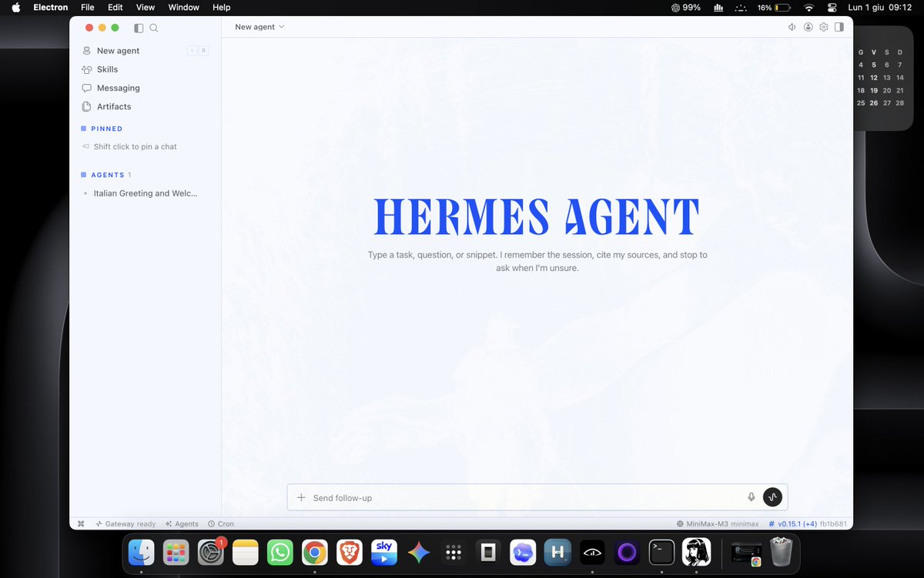Open Trash in the Dock
The width and height of the screenshot is (924, 578).
[782, 551]
